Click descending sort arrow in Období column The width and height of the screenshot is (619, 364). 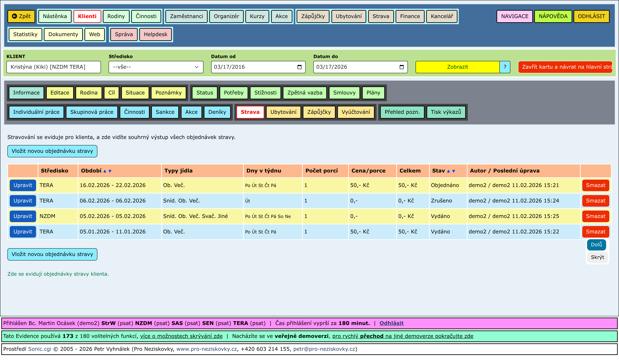[110, 171]
